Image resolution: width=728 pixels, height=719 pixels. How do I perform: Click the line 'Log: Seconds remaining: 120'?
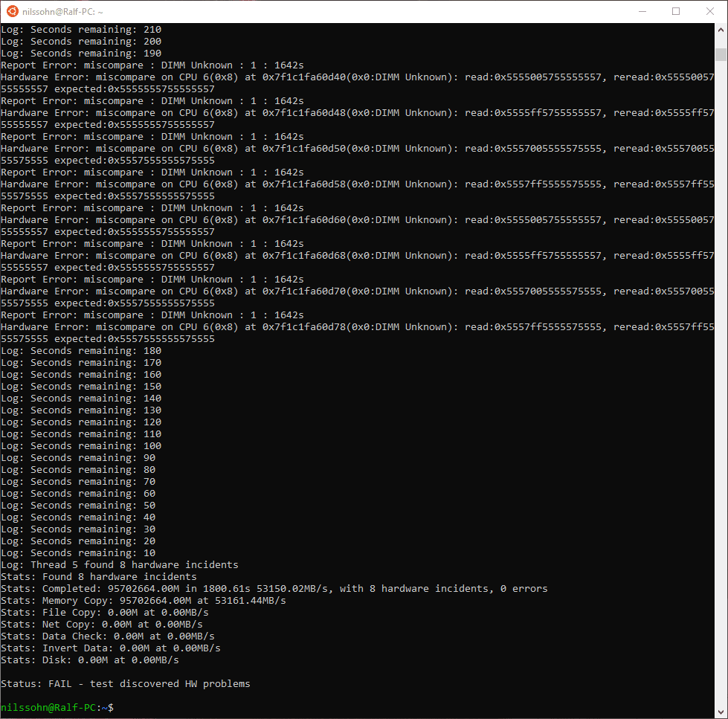[x=81, y=422]
